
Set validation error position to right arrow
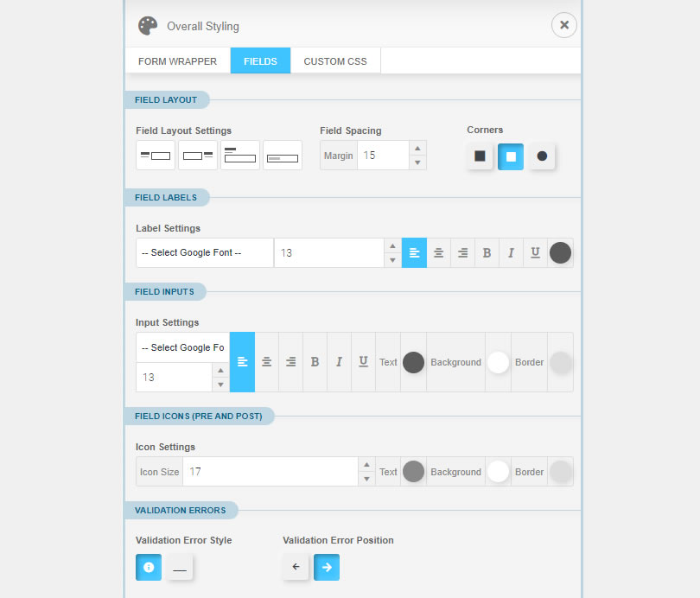point(327,567)
